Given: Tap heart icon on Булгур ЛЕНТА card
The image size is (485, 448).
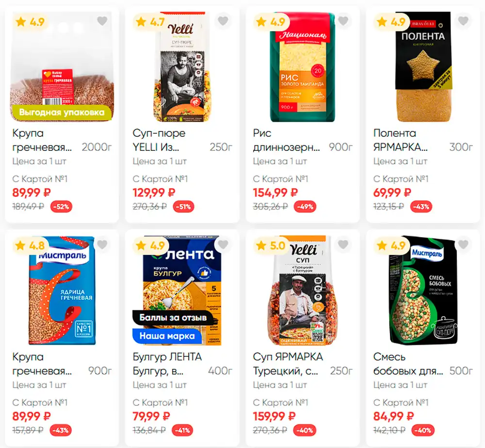Looking at the screenshot, I should pyautogui.click(x=223, y=244).
